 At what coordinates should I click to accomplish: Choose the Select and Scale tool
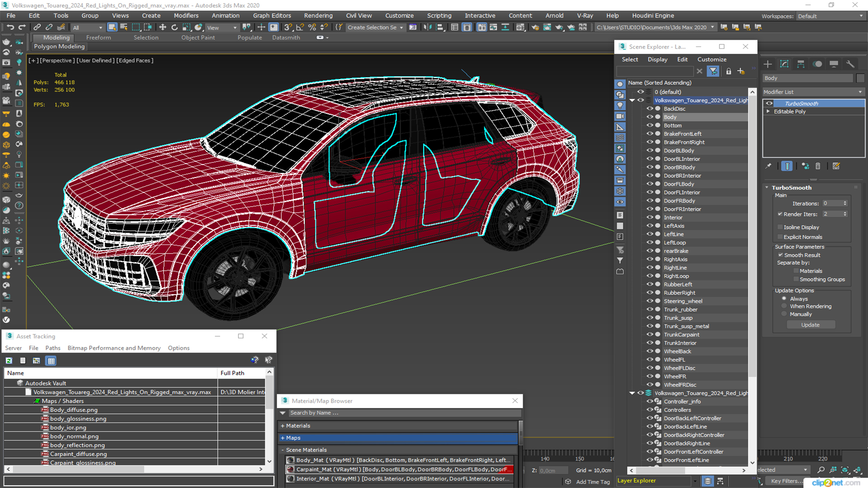coord(186,28)
